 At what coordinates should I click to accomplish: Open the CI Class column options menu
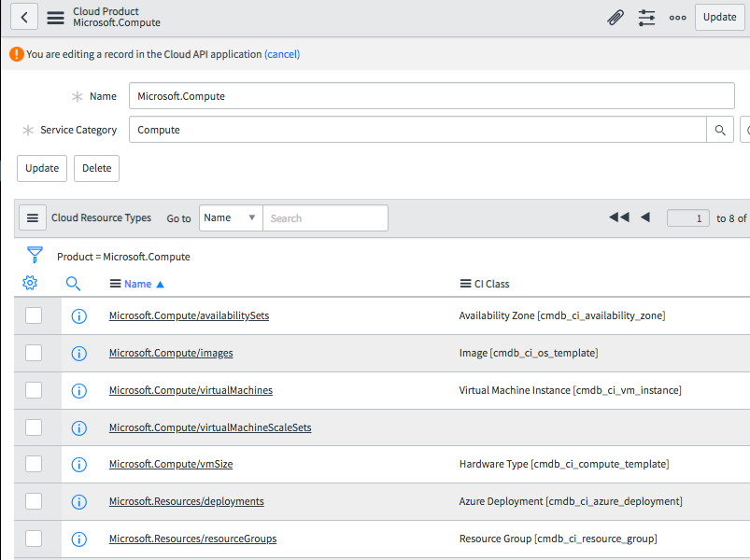point(465,284)
